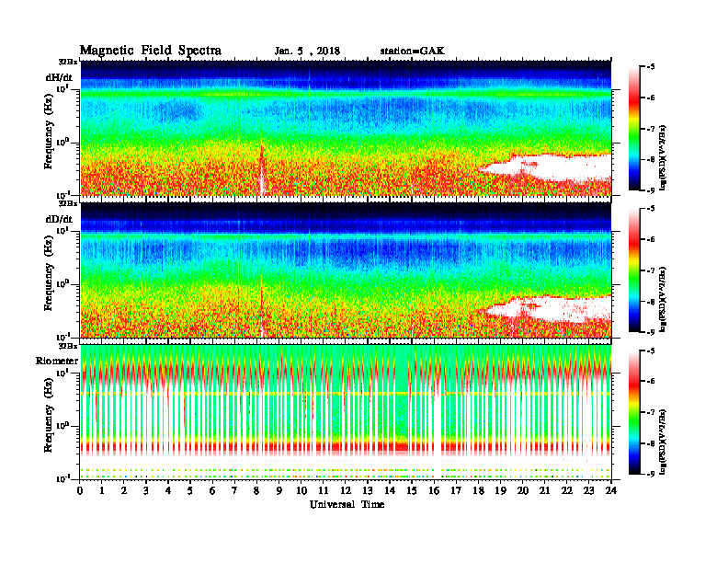Click the "13" hour tick on the time axis
Viewport: 728px width, 563px height.
tap(368, 490)
